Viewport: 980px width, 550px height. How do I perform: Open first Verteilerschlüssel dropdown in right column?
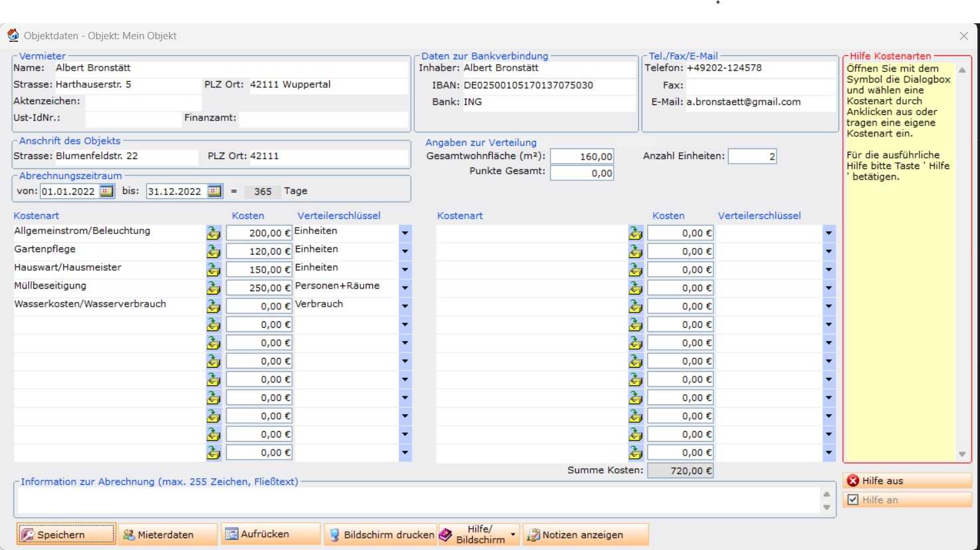pos(828,233)
